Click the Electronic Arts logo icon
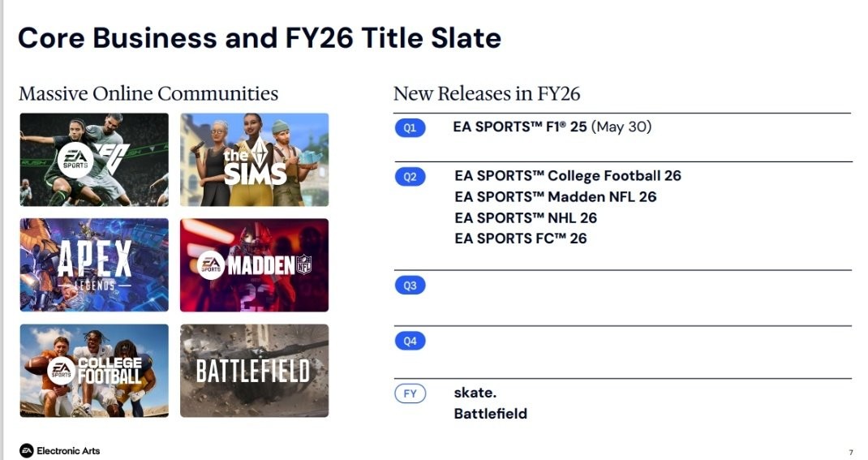The width and height of the screenshot is (868, 460). tap(27, 450)
